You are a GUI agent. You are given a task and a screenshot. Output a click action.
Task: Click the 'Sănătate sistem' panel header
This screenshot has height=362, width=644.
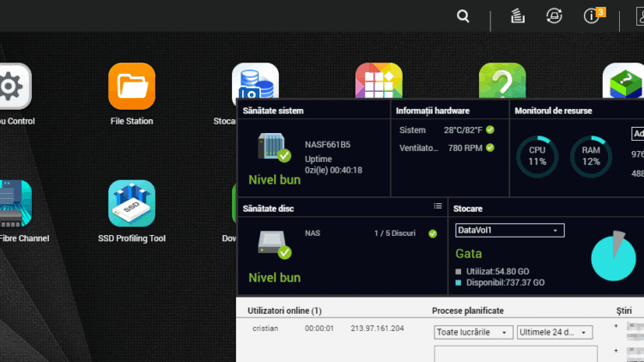[x=273, y=111]
